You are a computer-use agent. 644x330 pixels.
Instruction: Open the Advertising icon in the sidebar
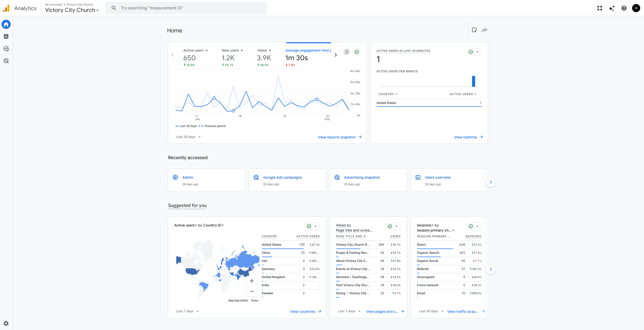[6, 61]
